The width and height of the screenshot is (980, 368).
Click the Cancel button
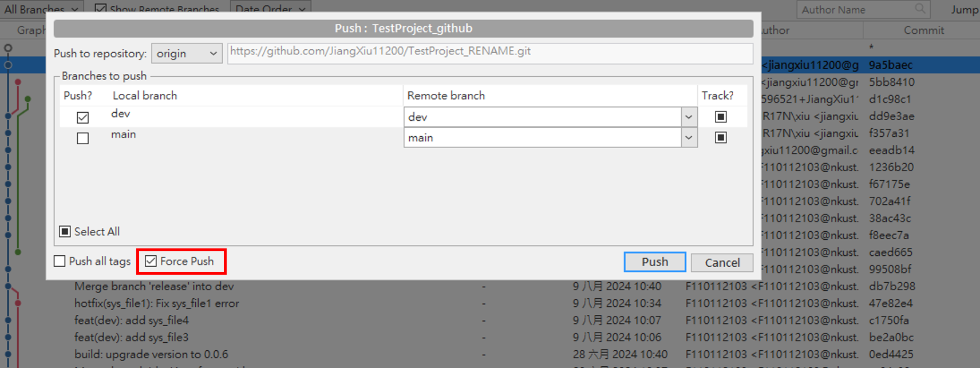pyautogui.click(x=722, y=262)
